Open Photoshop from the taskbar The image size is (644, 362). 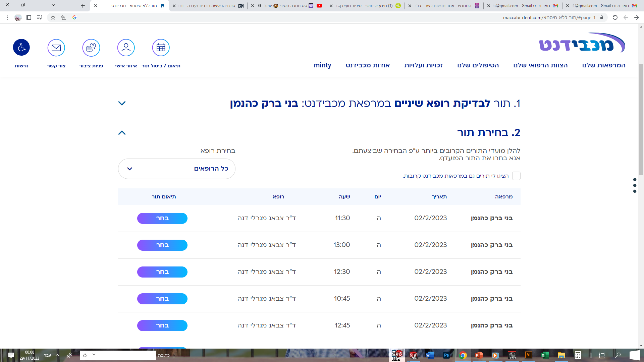coord(446,355)
